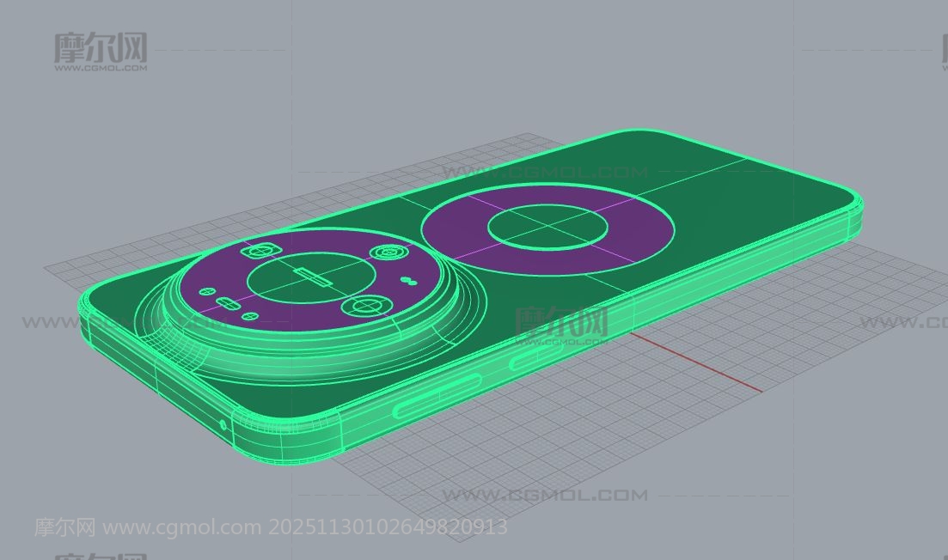Click the top-left 摩尔网 watermark logo

tap(101, 52)
